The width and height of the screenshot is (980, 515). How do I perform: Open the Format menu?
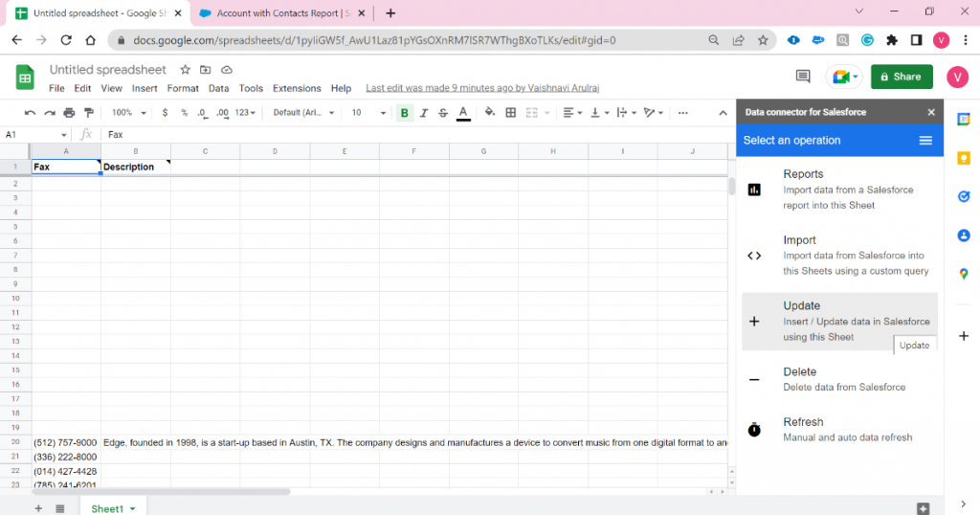pos(183,89)
